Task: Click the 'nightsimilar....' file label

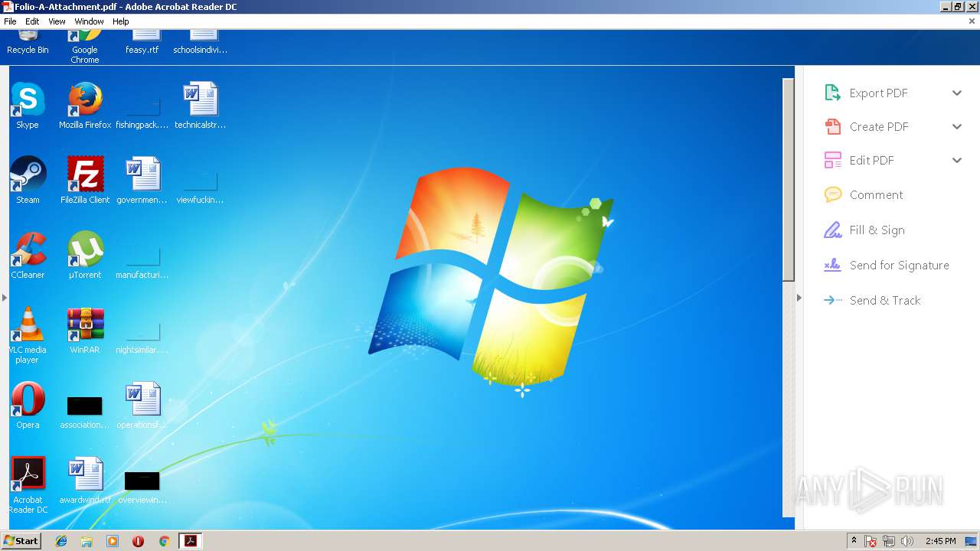Action: tap(142, 350)
